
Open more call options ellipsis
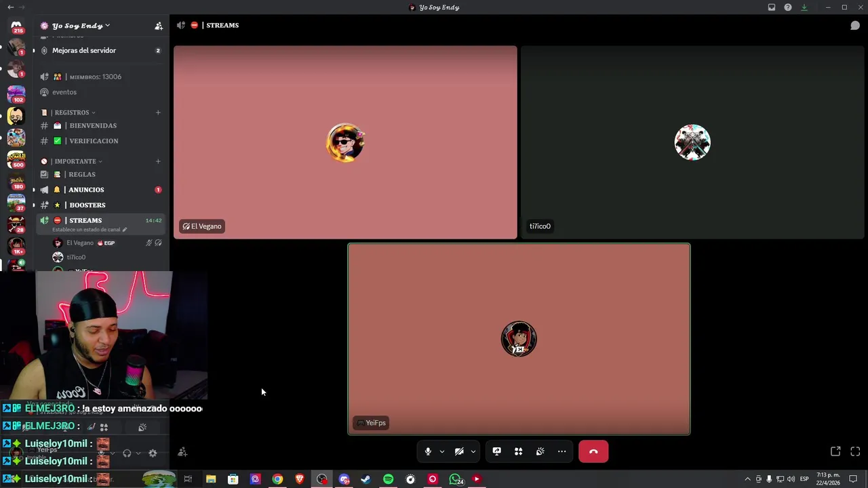click(x=561, y=451)
